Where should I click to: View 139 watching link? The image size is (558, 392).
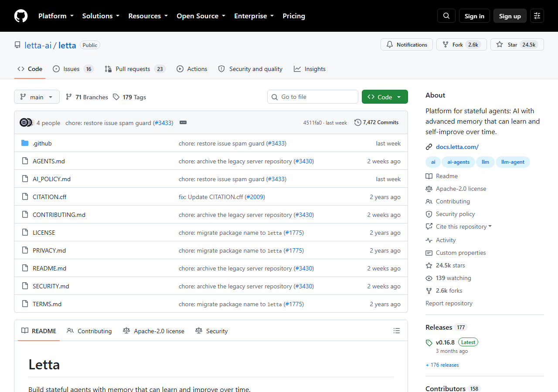[x=449, y=278]
